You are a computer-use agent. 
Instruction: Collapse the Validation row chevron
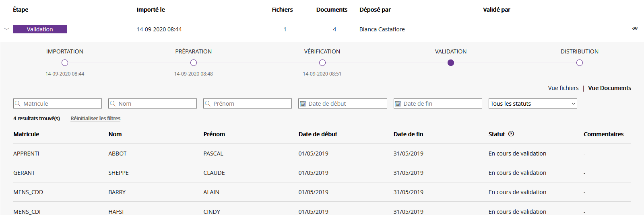6,29
